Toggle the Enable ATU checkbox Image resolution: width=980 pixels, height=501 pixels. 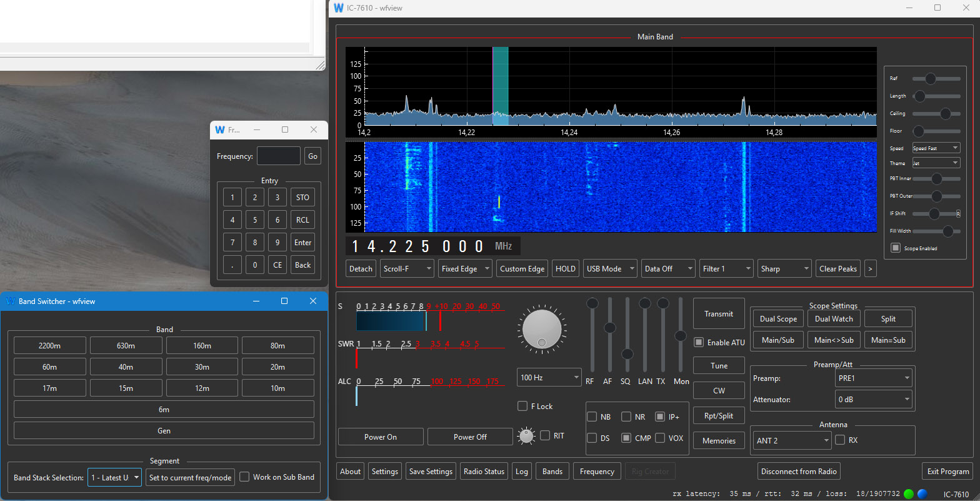pyautogui.click(x=699, y=342)
